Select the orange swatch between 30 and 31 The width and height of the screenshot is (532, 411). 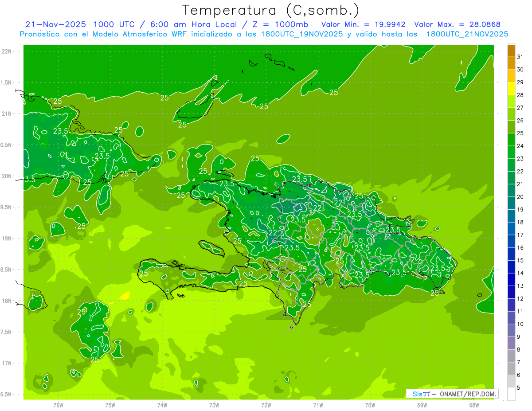[x=511, y=63]
